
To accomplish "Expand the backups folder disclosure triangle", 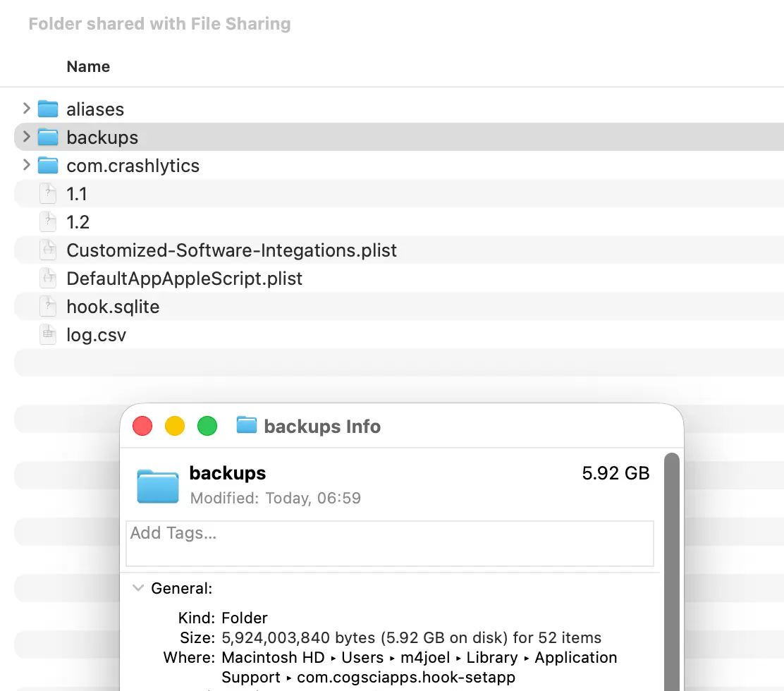I will tap(27, 137).
